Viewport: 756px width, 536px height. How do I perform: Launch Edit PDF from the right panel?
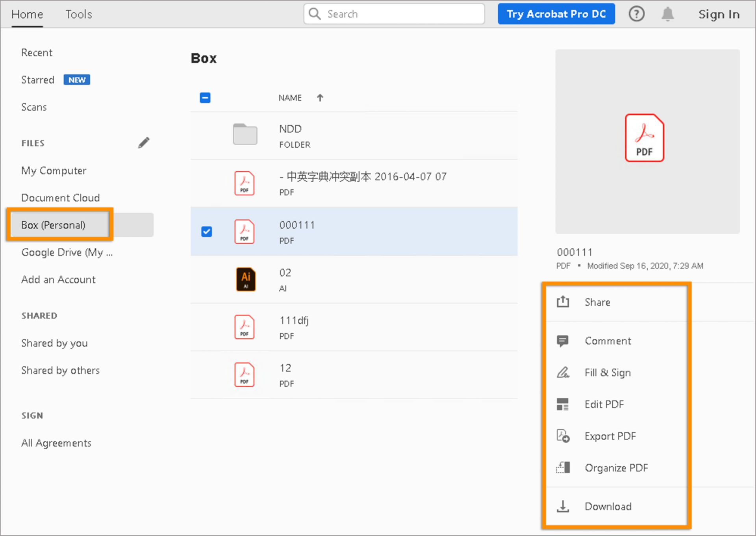point(604,404)
